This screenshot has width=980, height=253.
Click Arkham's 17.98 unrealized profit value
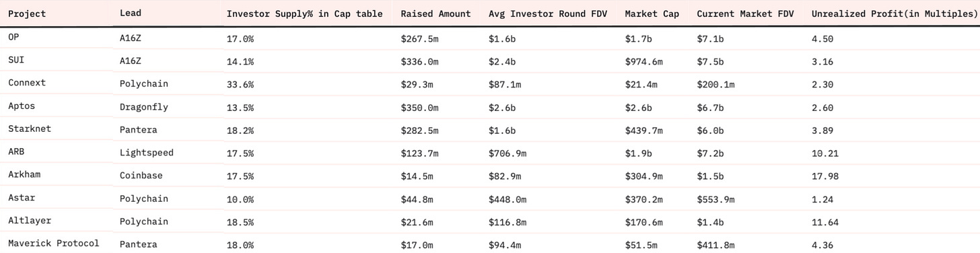coord(825,176)
